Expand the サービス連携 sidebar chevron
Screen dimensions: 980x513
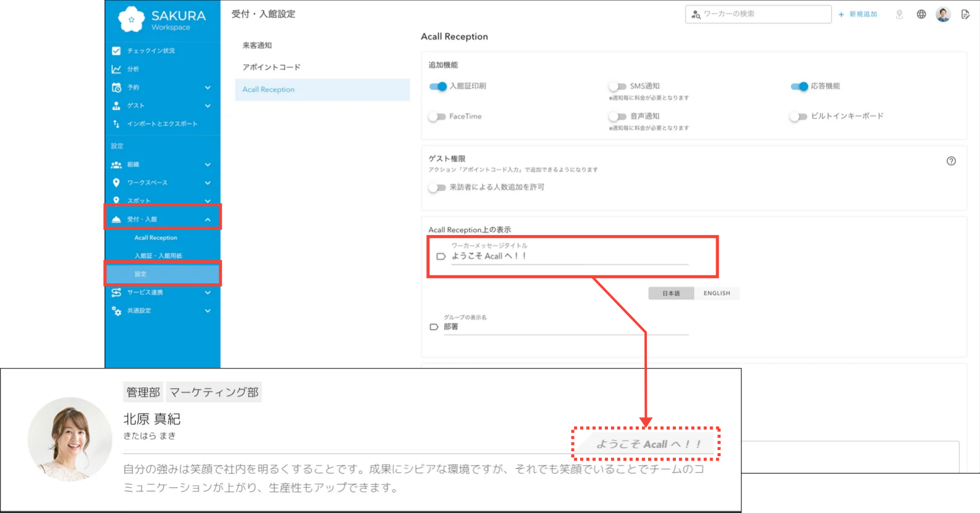208,293
